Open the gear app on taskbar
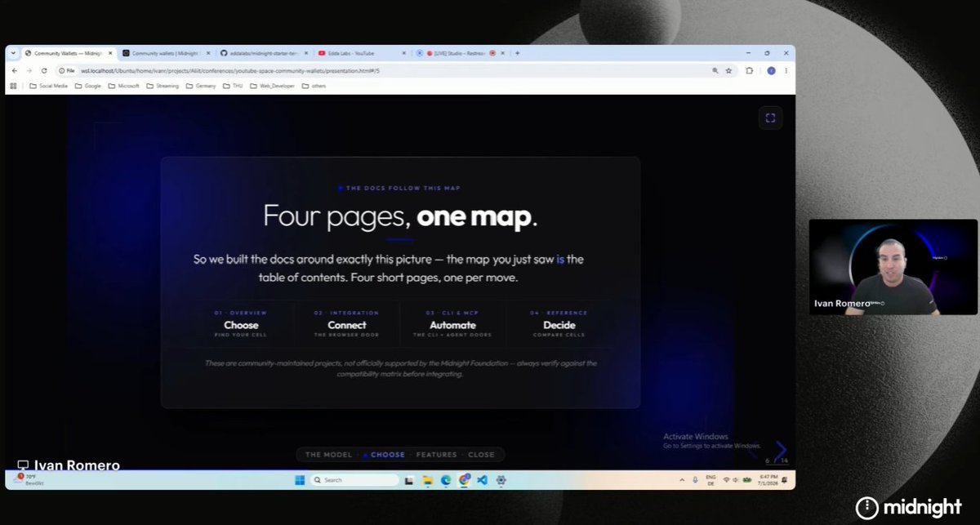Viewport: 980px width, 525px height. [501, 480]
